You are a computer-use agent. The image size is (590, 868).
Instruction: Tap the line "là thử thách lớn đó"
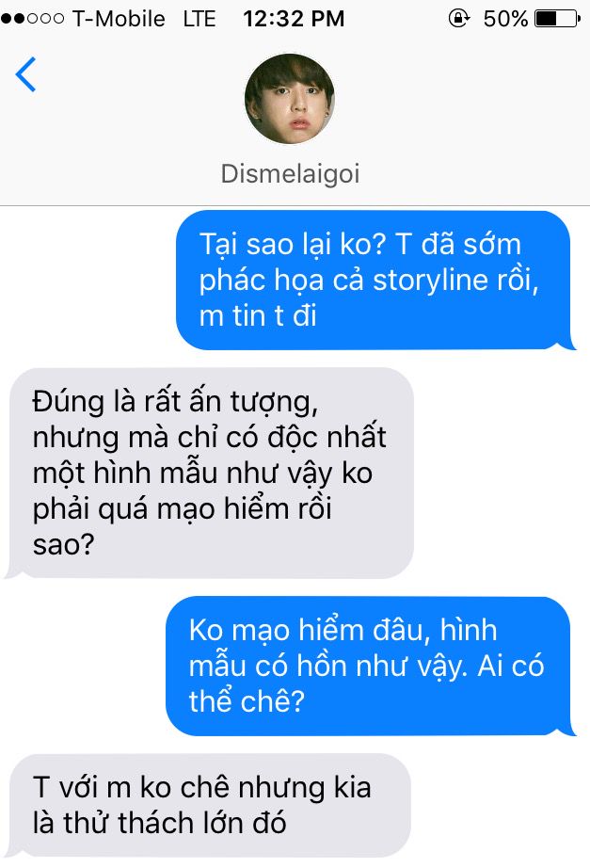click(x=159, y=823)
